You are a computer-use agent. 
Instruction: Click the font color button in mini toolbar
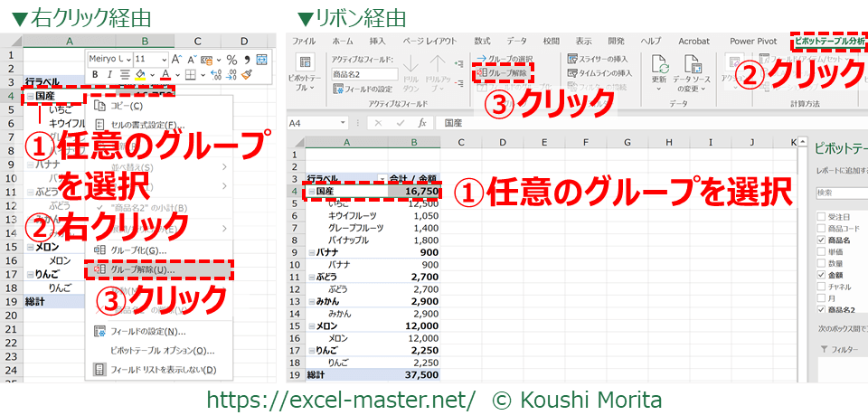pyautogui.click(x=164, y=75)
